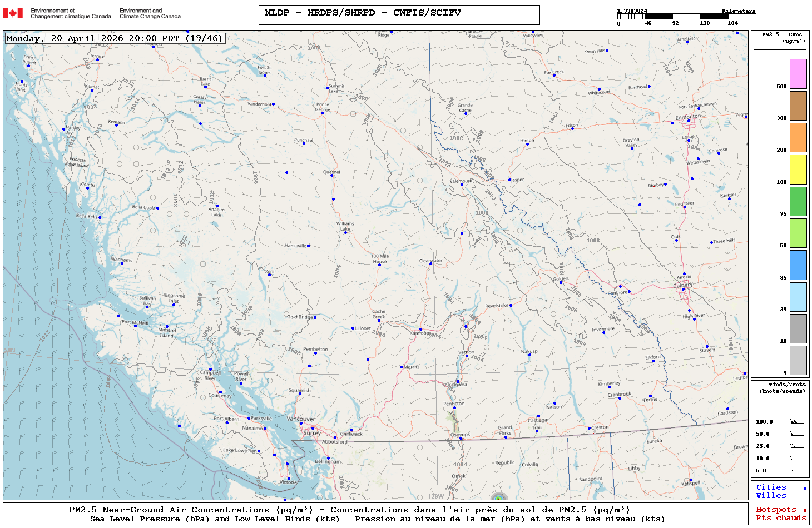812x528 pixels.
Task: Click the Calgary city label on map
Action: pyautogui.click(x=683, y=285)
